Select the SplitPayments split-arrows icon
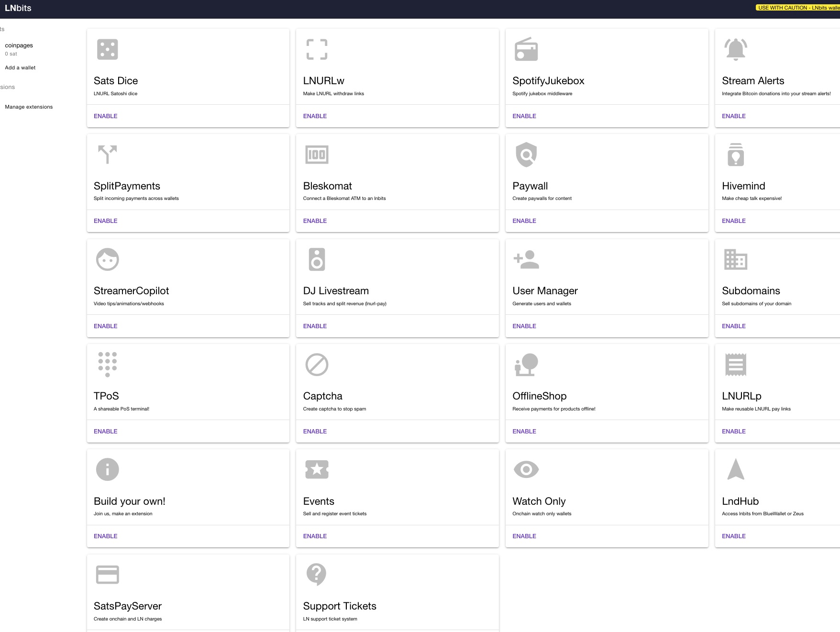Viewport: 840px width, 632px height. [107, 154]
